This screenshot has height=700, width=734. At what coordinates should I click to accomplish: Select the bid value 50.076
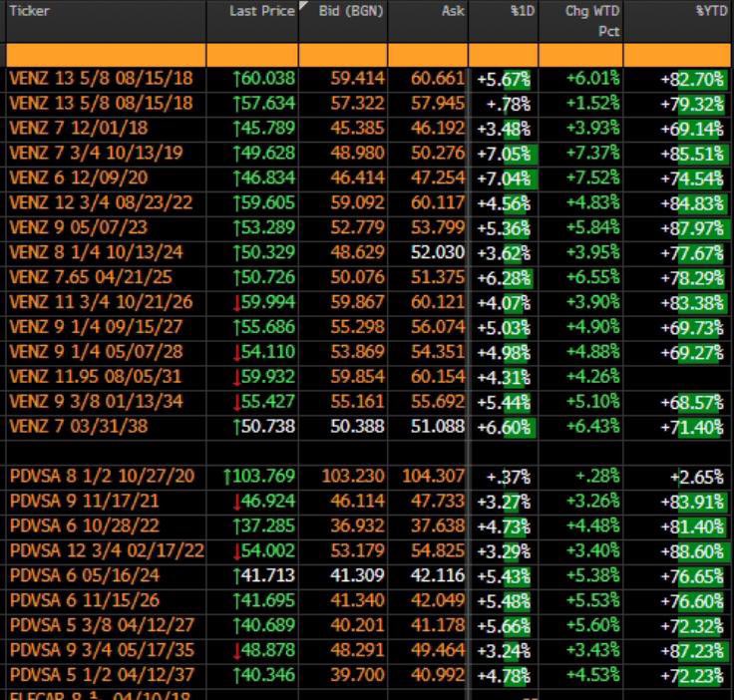click(x=358, y=277)
